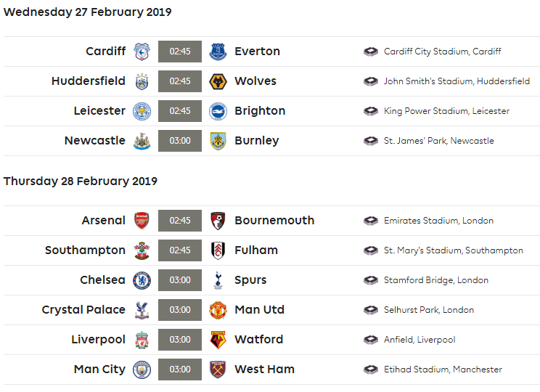540x392 pixels.
Task: Select the Huddersfield team name
Action: pos(89,81)
